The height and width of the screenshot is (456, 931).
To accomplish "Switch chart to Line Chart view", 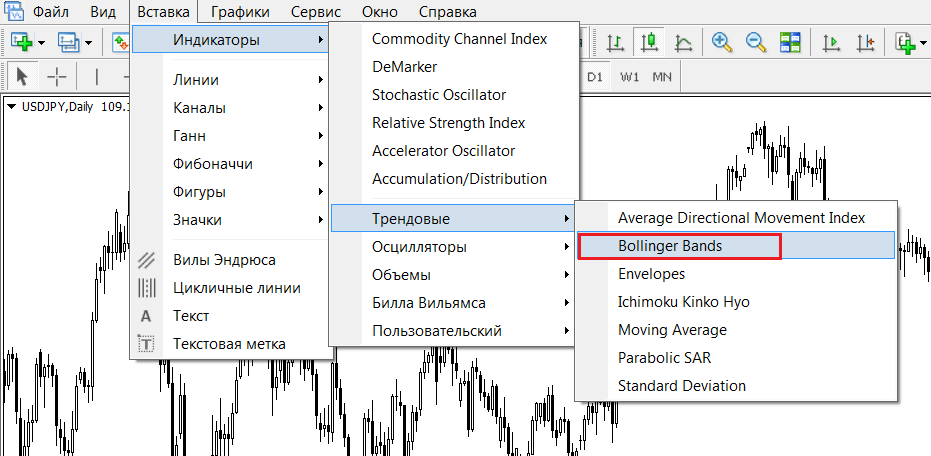I will (x=683, y=42).
